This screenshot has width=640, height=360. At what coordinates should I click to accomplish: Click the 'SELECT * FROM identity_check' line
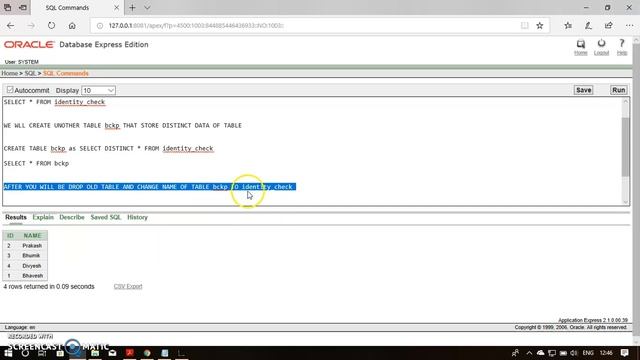click(x=54, y=102)
